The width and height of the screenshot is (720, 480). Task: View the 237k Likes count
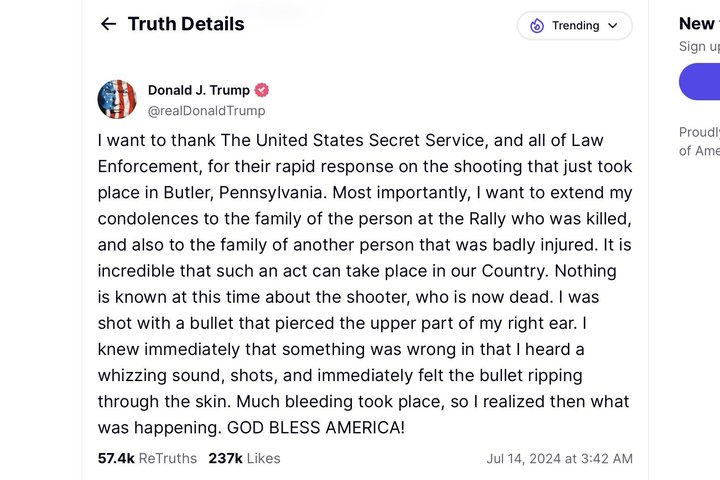point(244,458)
